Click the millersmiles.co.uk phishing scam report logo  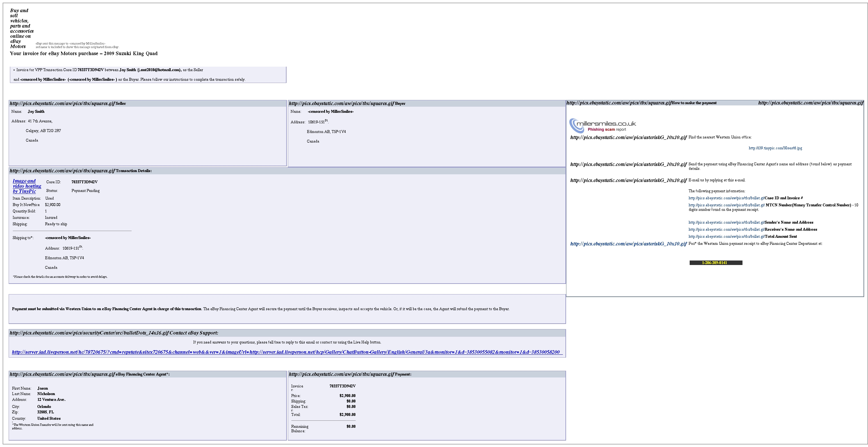[x=603, y=125]
